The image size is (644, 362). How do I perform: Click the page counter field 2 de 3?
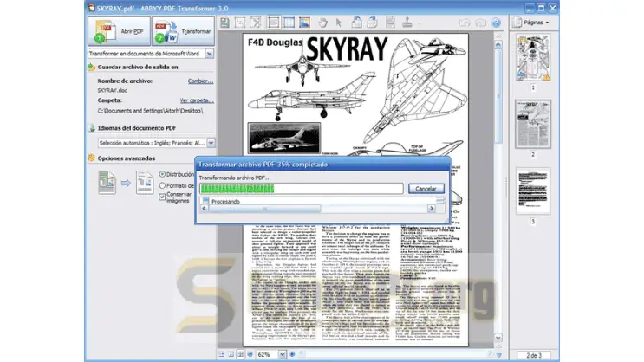534,355
